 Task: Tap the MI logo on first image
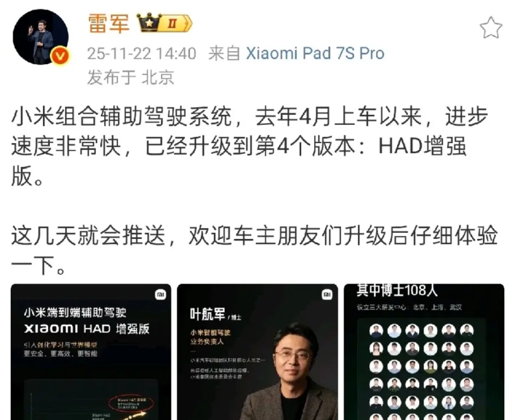[x=160, y=295]
